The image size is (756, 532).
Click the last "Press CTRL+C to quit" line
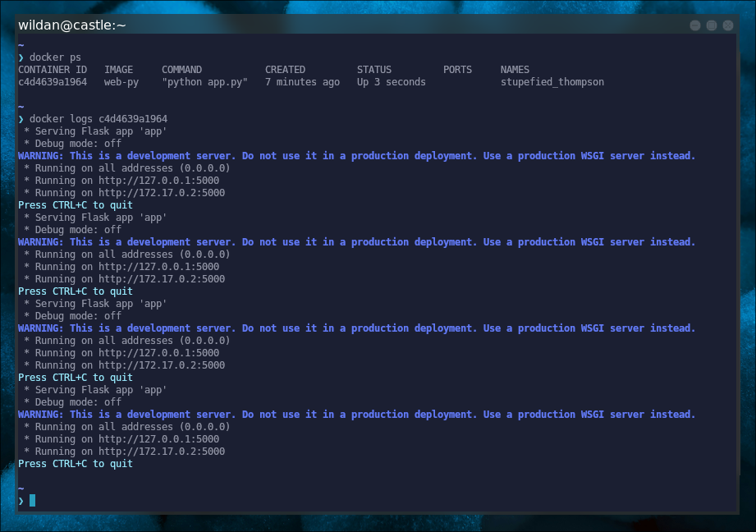(x=76, y=464)
